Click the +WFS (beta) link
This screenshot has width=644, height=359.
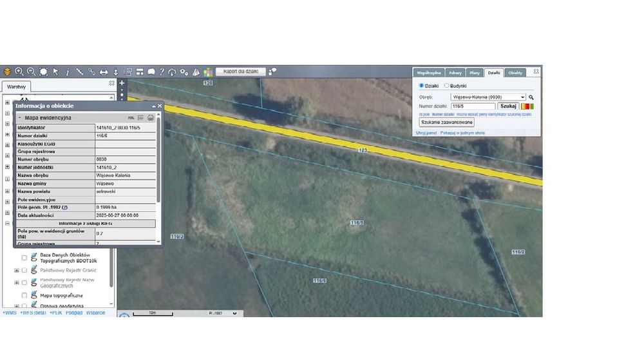[x=33, y=313]
